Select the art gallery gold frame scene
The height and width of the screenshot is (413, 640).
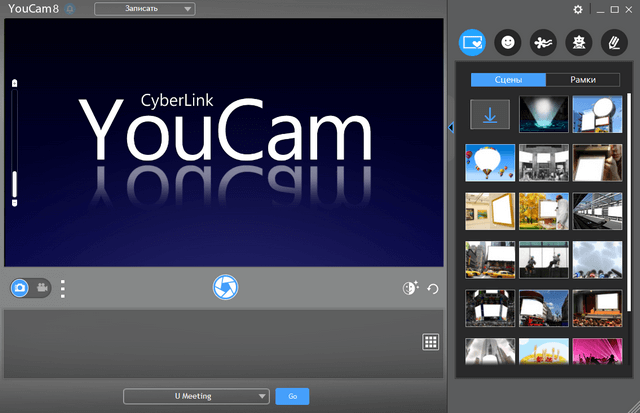(x=490, y=211)
